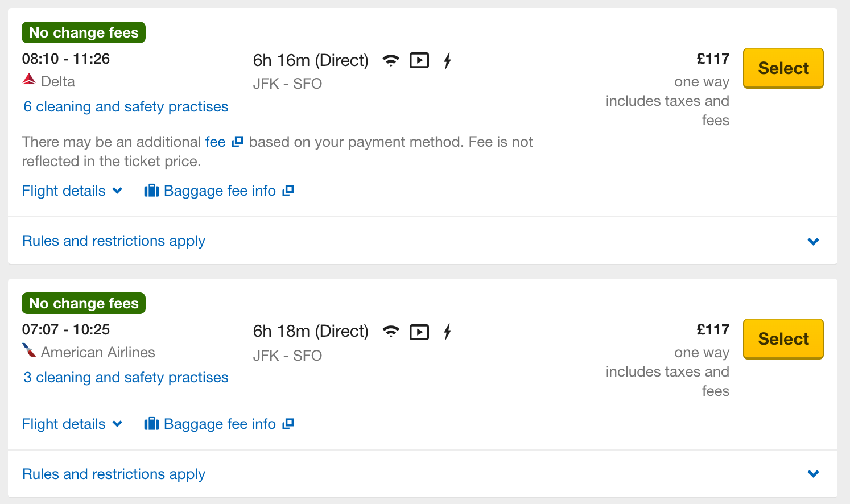Open American Airlines' 3 cleaning and safety practises

(126, 378)
